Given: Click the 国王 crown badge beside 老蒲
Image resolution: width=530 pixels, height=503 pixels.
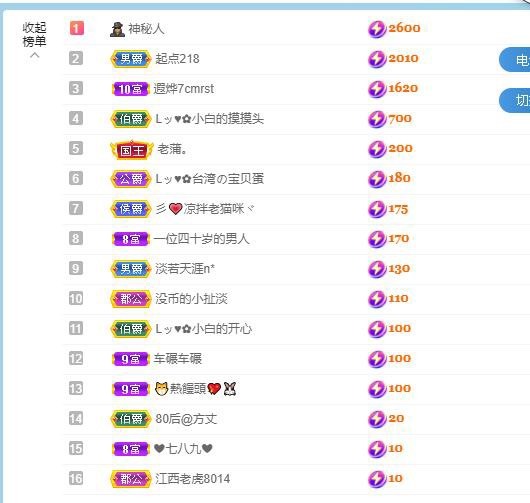Looking at the screenshot, I should point(132,149).
